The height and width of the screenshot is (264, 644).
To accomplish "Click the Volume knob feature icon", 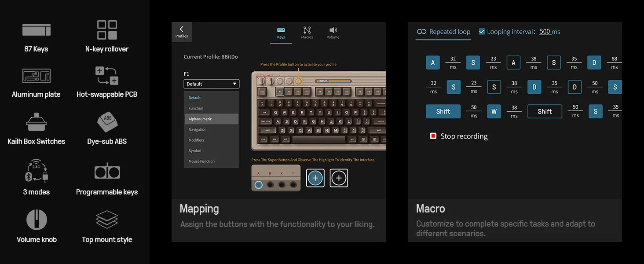I will (x=37, y=219).
